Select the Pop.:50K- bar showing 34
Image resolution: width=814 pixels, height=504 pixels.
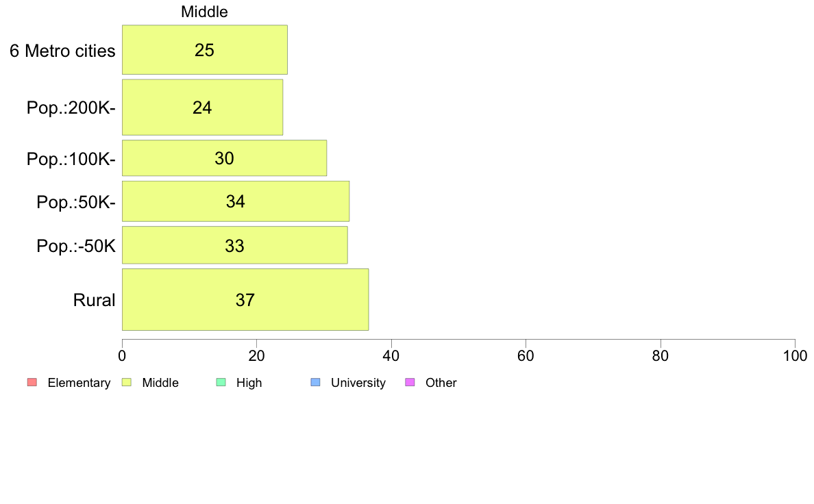(236, 201)
